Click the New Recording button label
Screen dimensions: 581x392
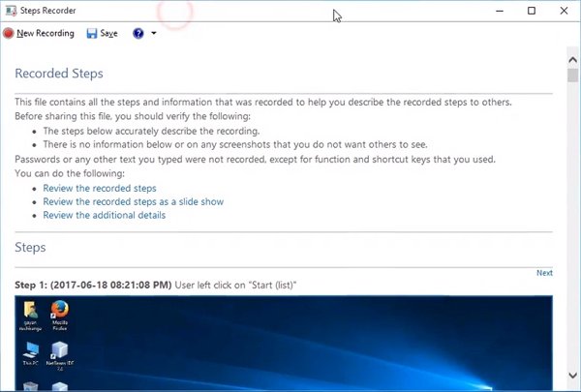point(46,33)
